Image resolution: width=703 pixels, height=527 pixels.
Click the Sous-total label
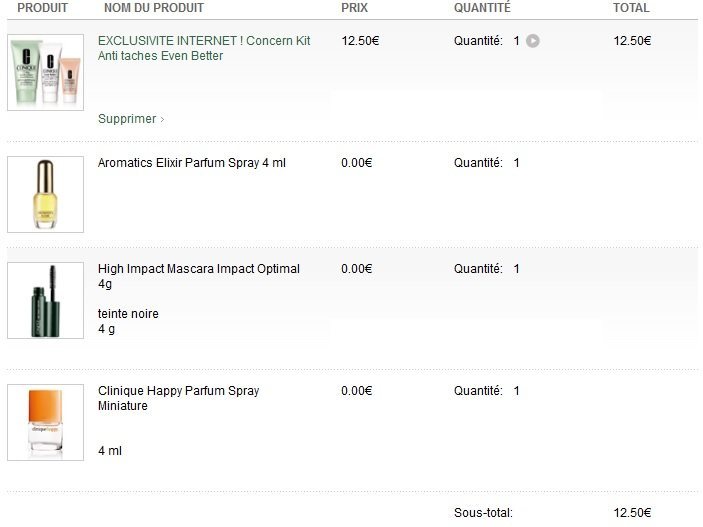point(483,513)
